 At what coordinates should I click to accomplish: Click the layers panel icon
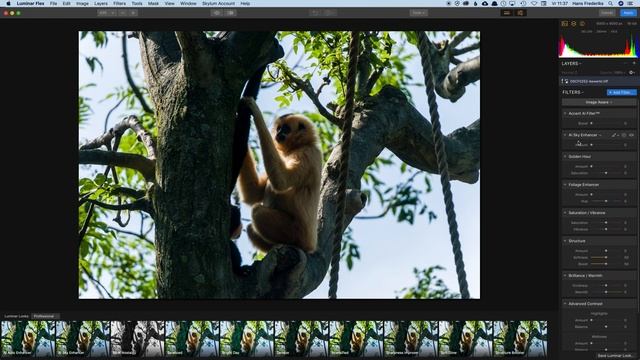(x=573, y=24)
